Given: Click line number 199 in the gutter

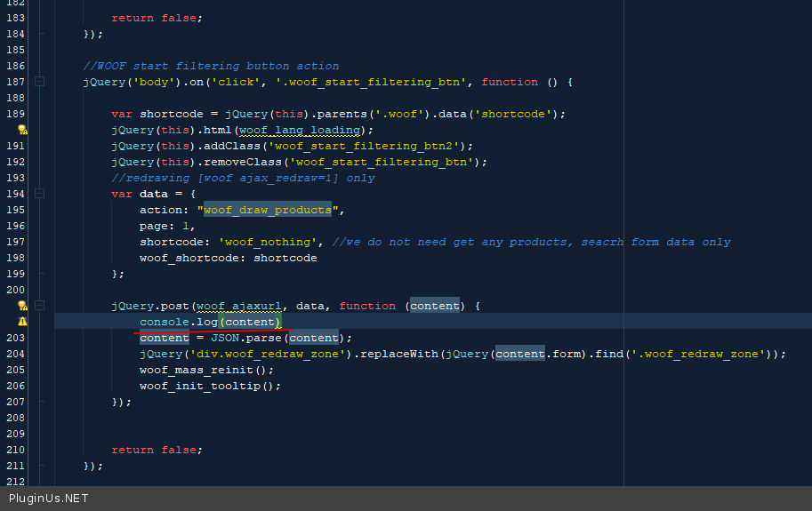Looking at the screenshot, I should [15, 274].
